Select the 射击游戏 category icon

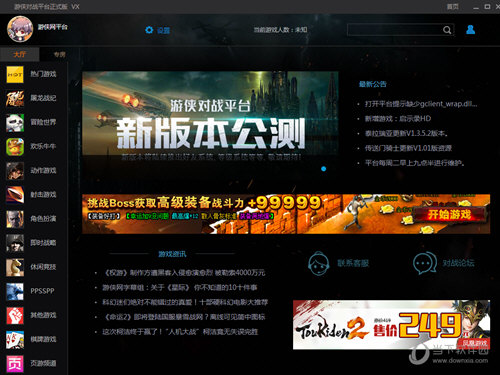pos(15,195)
